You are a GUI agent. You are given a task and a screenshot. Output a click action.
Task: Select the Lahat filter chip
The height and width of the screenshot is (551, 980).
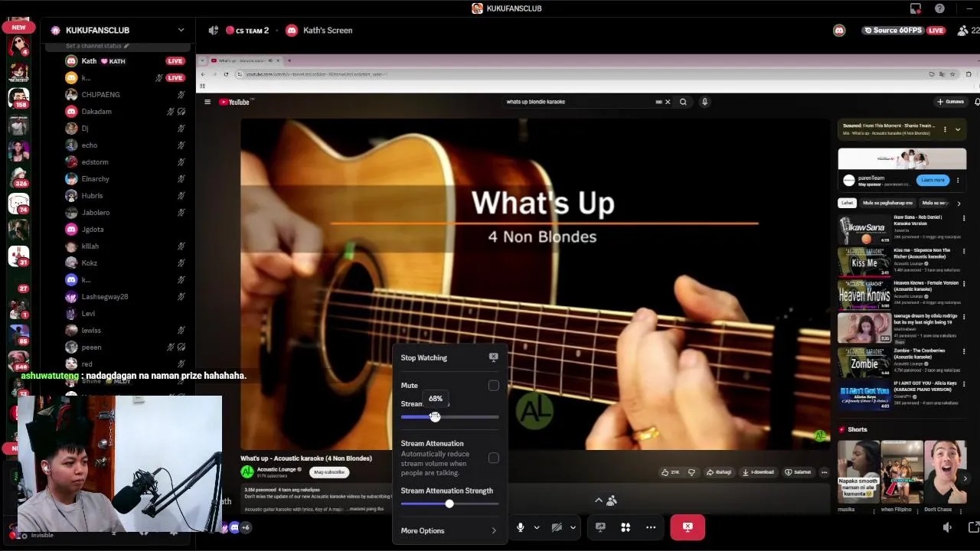coord(847,203)
